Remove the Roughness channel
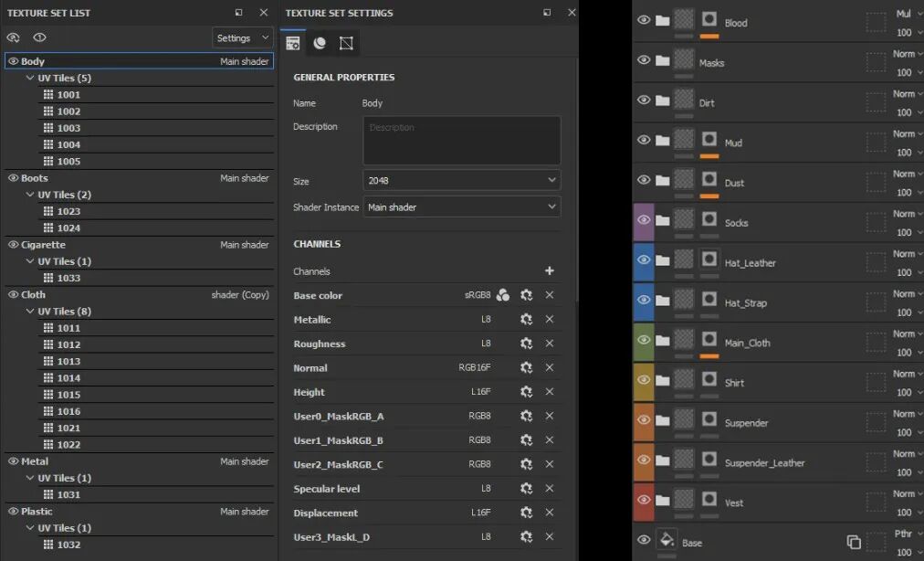Image resolution: width=924 pixels, height=561 pixels. coord(550,344)
